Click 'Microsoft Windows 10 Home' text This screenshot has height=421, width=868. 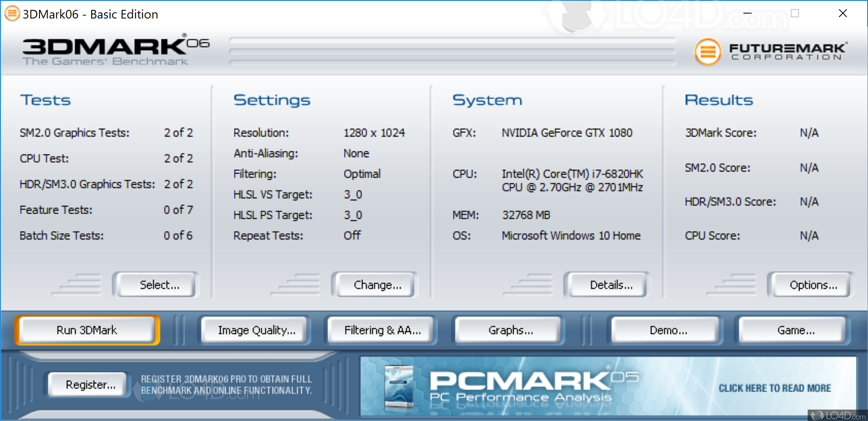click(571, 236)
